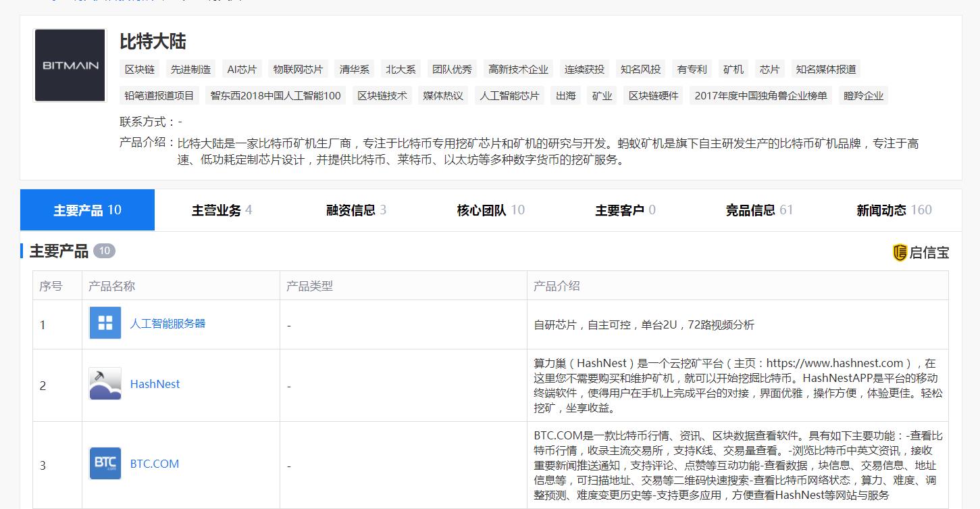
Task: Select the 矿机 tag
Action: click(733, 69)
